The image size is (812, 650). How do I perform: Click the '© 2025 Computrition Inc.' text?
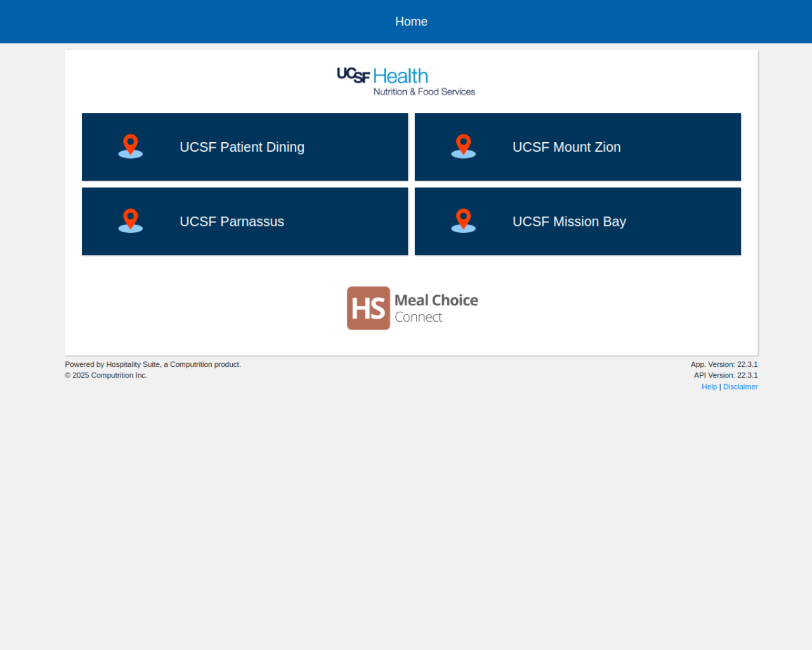(x=106, y=375)
